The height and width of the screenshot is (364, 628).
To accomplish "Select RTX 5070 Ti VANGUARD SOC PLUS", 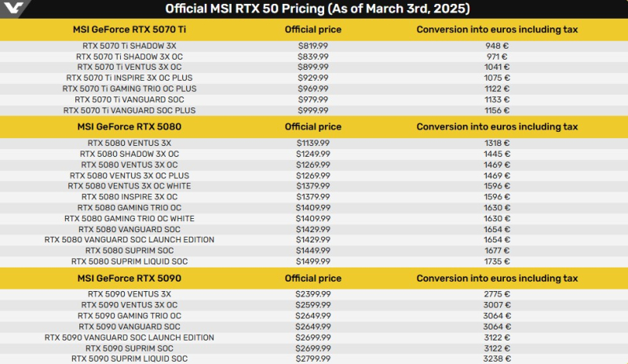I will pyautogui.click(x=129, y=111).
